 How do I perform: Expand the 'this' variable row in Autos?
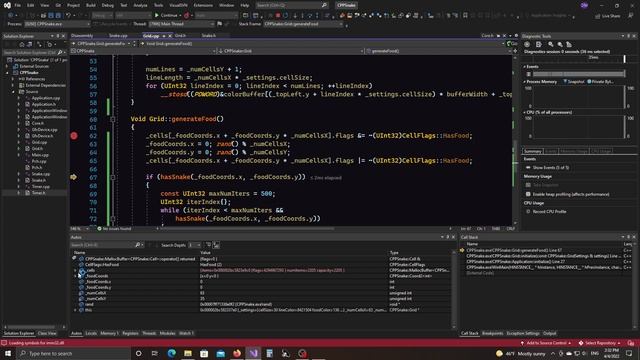tap(76, 310)
